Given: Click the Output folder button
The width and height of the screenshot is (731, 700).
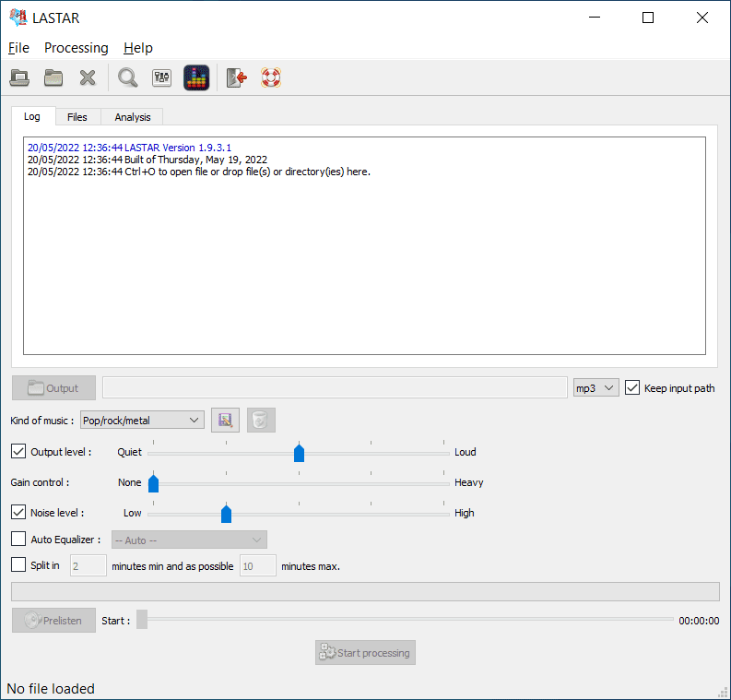Looking at the screenshot, I should click(x=53, y=387).
